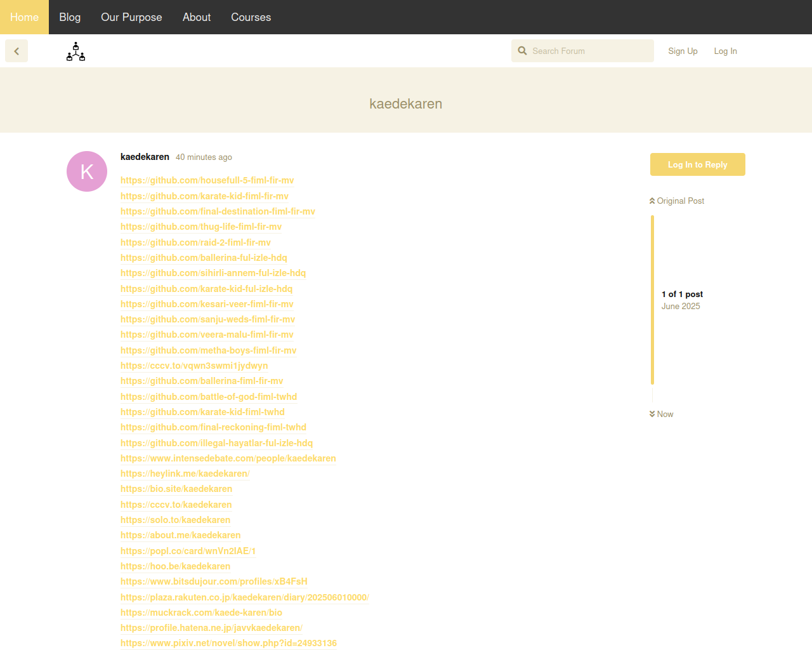Open the metha-boys-fiml-fir-mv link
The width and height of the screenshot is (812, 650).
click(x=208, y=350)
